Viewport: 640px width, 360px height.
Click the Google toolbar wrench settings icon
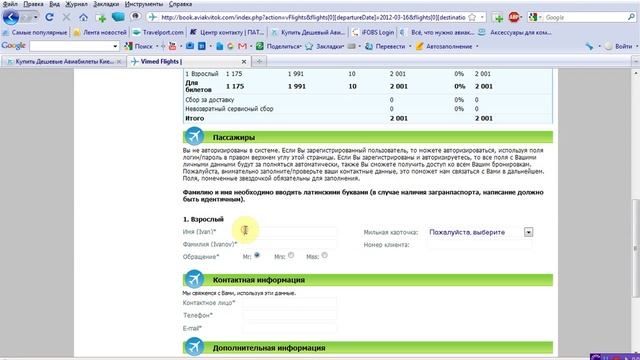point(589,46)
